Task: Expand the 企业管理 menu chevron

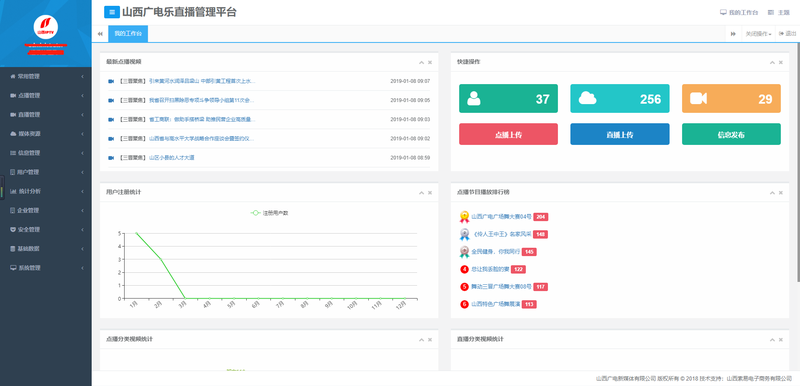Action: tap(83, 210)
